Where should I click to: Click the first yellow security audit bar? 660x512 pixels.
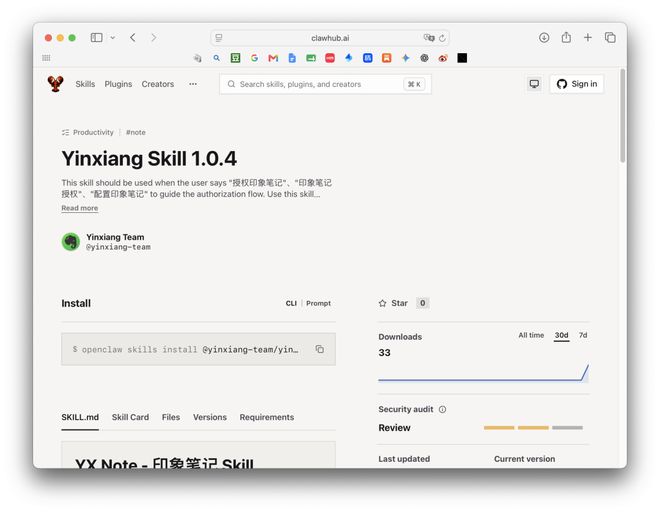[x=499, y=428]
